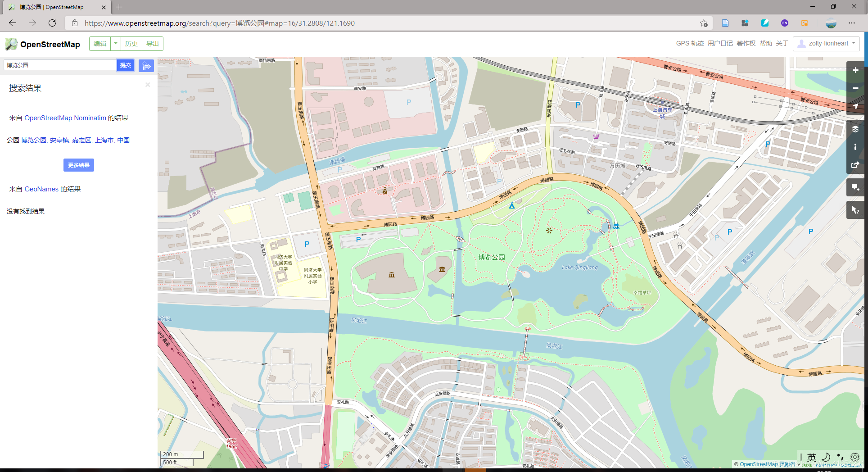Open browser extensions menu
The height and width of the screenshot is (472, 868).
coord(745,23)
